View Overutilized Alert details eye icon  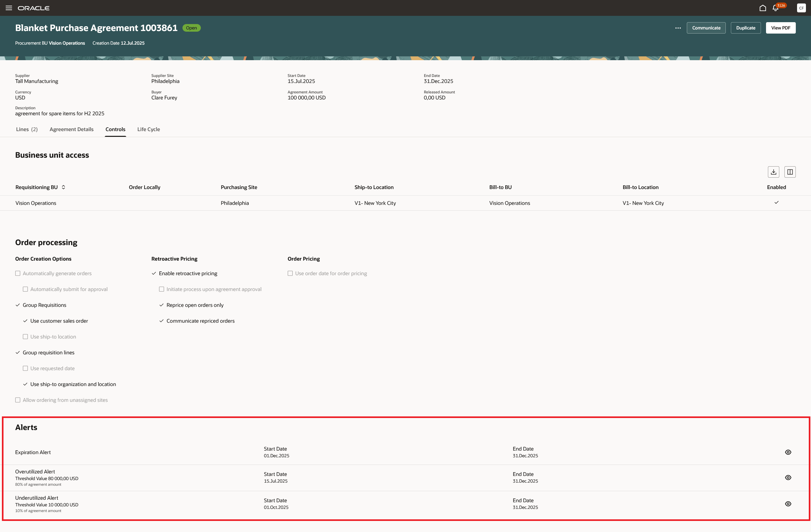(x=788, y=478)
